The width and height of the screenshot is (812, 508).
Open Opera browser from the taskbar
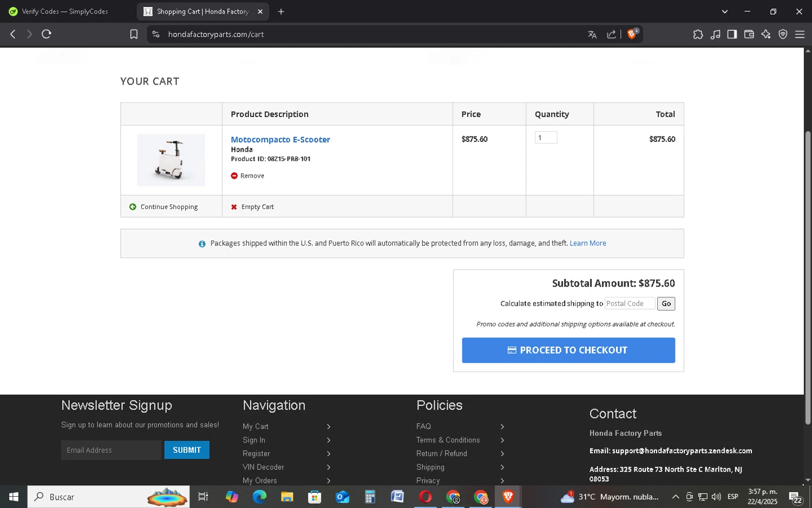pyautogui.click(x=425, y=497)
